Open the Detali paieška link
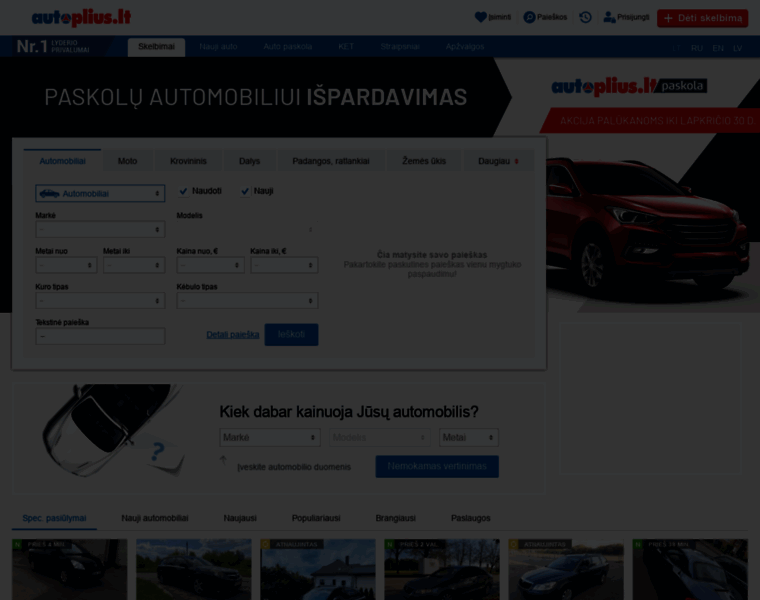The image size is (760, 600). [233, 334]
